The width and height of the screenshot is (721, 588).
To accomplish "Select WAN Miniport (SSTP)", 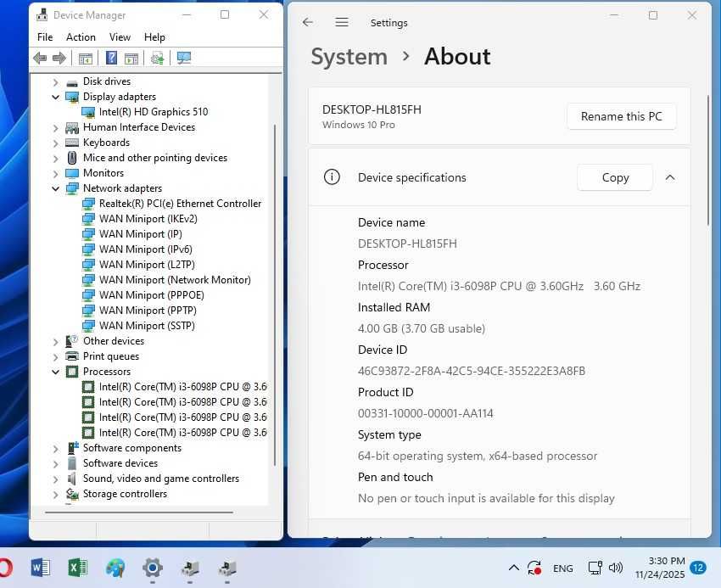I will pos(147,325).
